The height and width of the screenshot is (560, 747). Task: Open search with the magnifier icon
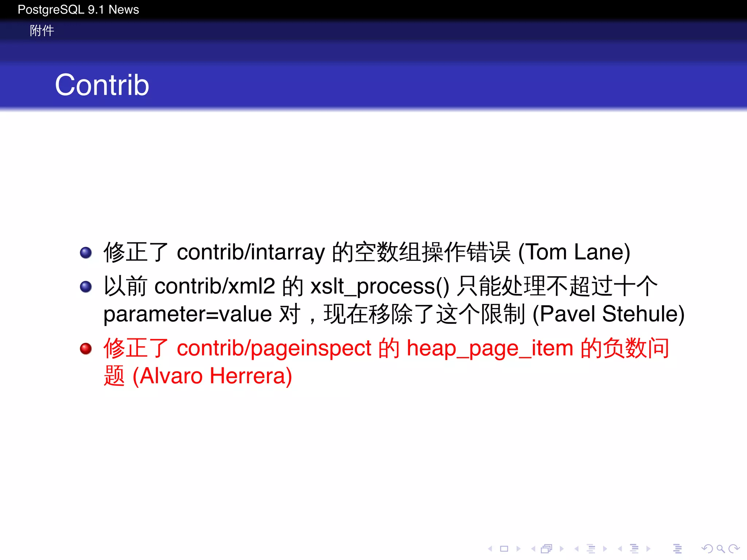720,548
